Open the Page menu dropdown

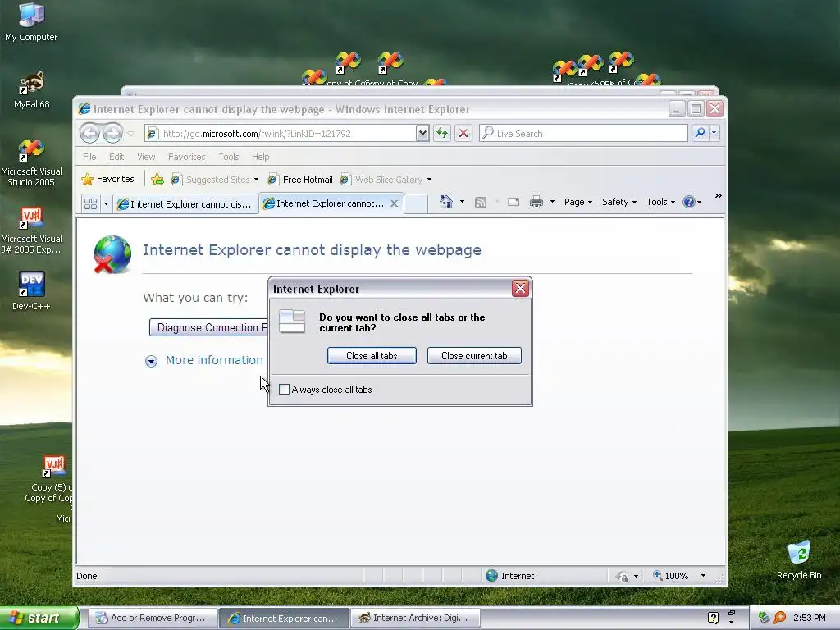(x=577, y=202)
